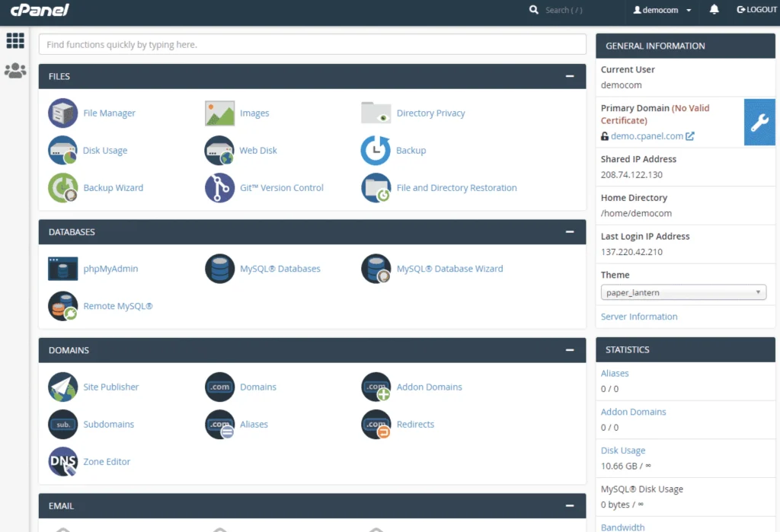The width and height of the screenshot is (780, 532).
Task: Click the last login IP 137.220.42.210
Action: [x=631, y=252]
